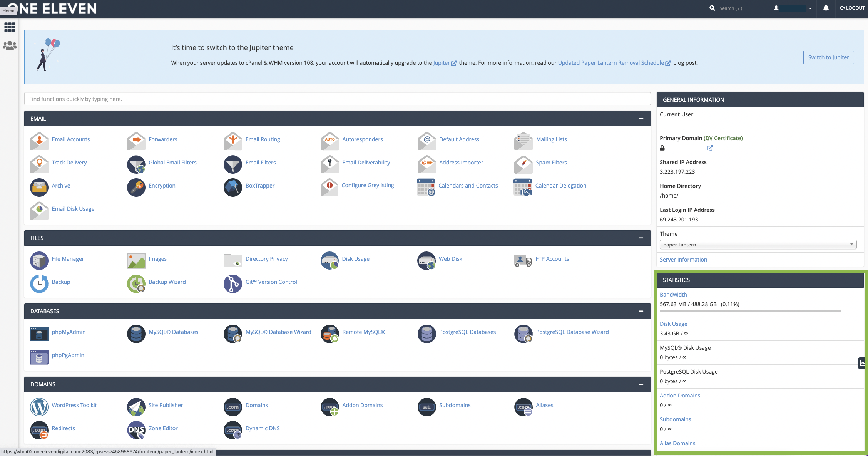Open the Encryption key icon
The height and width of the screenshot is (456, 868).
click(136, 188)
